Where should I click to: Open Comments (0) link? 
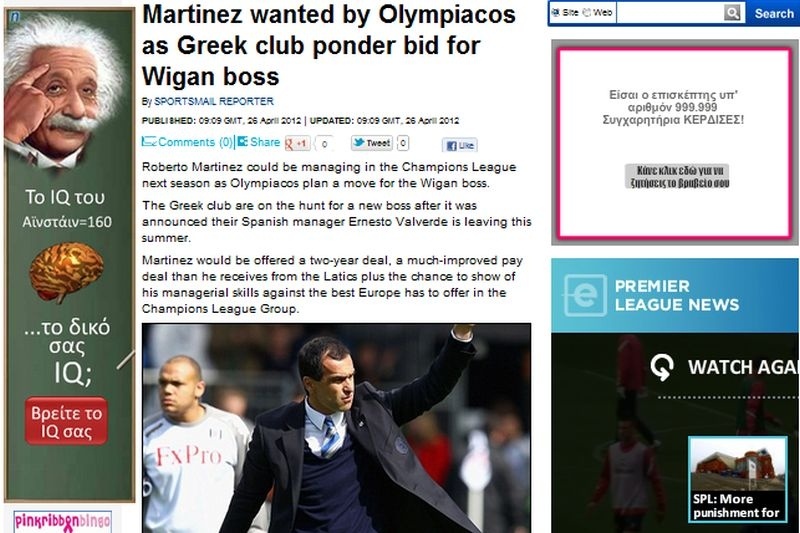[x=187, y=142]
